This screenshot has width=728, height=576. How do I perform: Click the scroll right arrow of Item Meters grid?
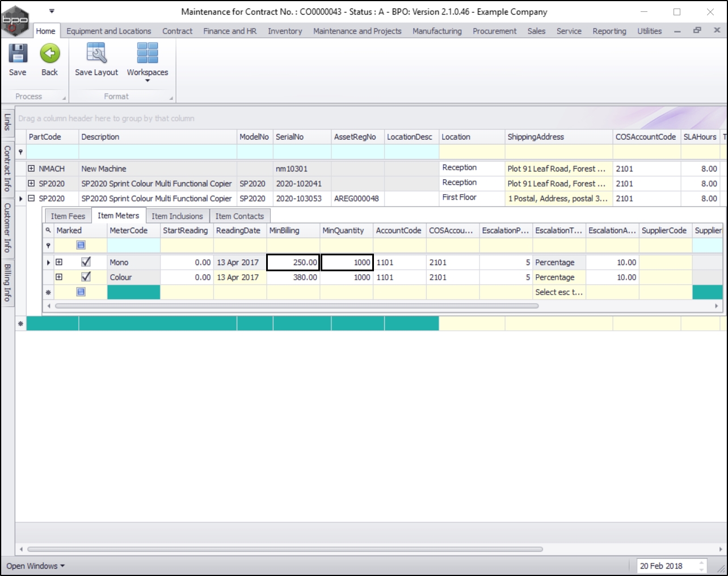[717, 306]
